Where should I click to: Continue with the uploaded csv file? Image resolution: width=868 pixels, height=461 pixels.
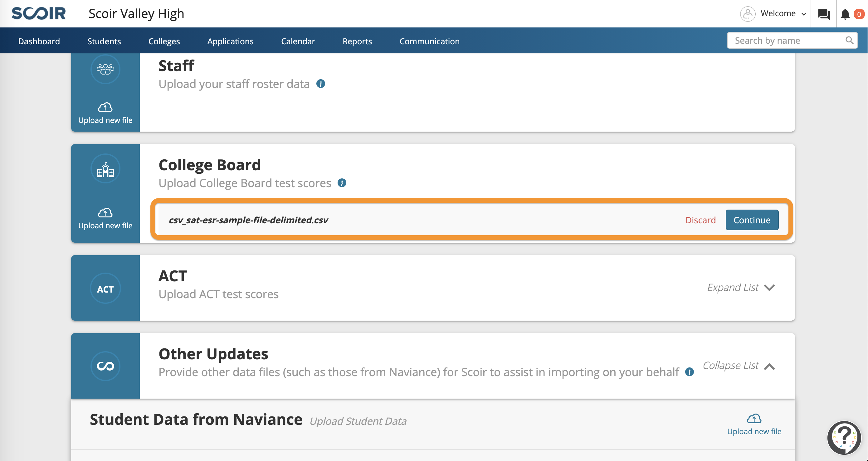tap(752, 220)
